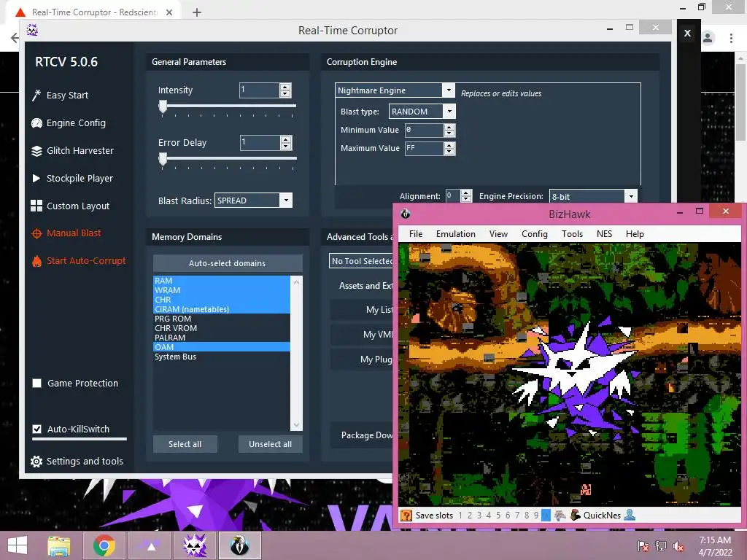The image size is (747, 560).
Task: Open the Action Center flag in the tray
Action: [643, 546]
